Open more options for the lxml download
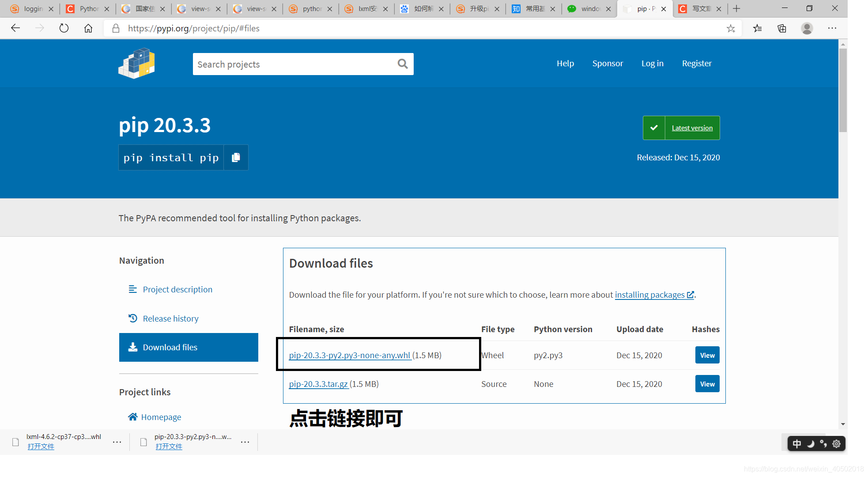 [x=117, y=442]
